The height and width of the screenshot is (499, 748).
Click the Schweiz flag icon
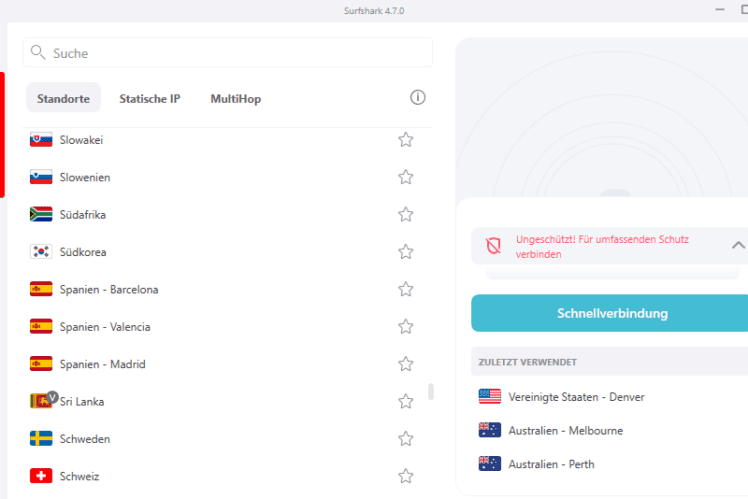[41, 476]
